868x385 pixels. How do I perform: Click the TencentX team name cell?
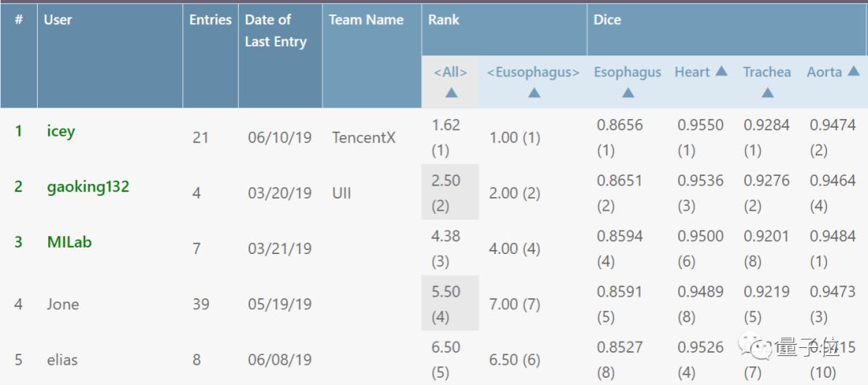click(364, 137)
